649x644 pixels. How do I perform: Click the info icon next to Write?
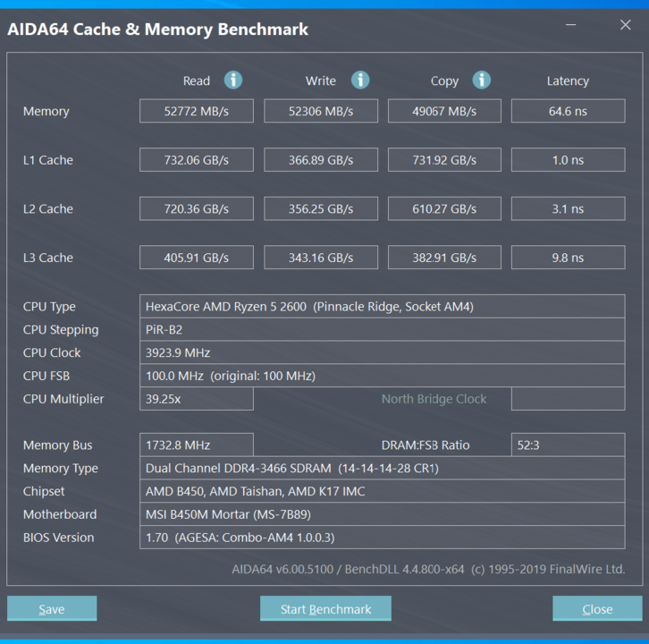coord(360,80)
